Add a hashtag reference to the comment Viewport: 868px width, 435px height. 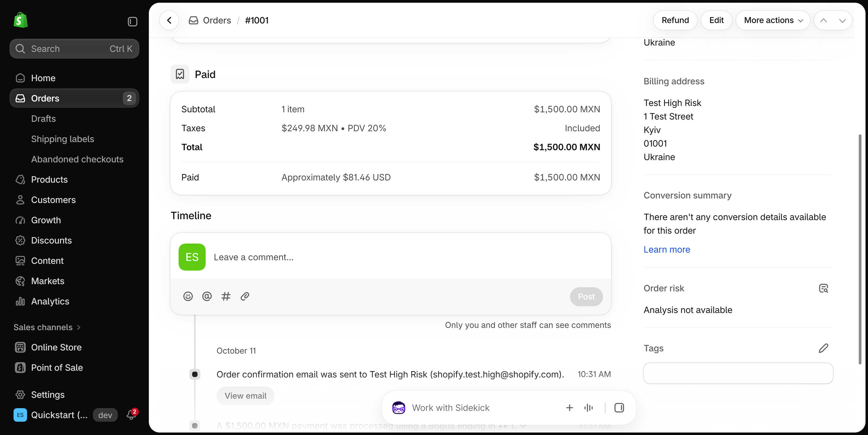pos(226,296)
